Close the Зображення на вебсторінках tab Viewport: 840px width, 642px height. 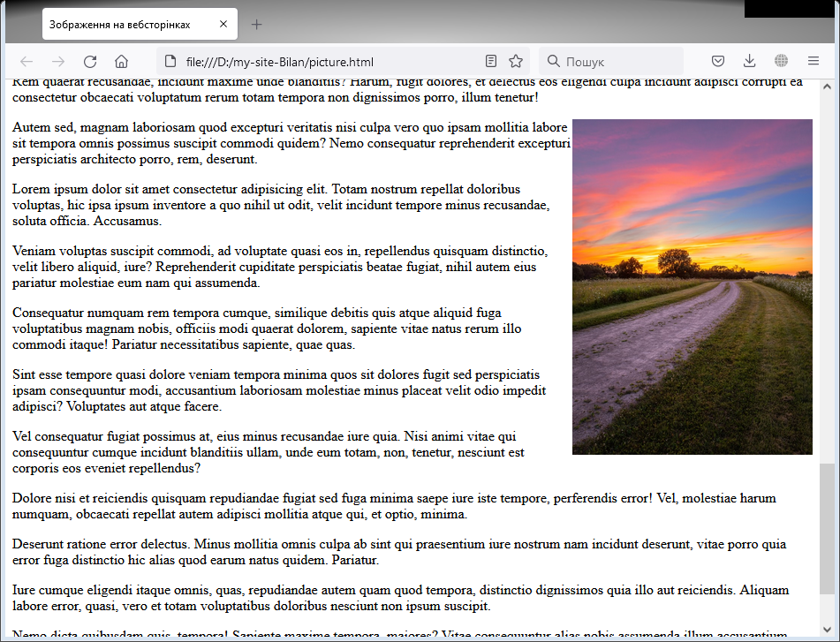(x=223, y=24)
